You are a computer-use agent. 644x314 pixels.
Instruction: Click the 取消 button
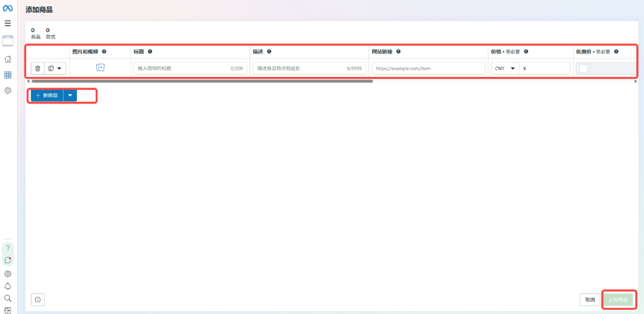pos(590,299)
